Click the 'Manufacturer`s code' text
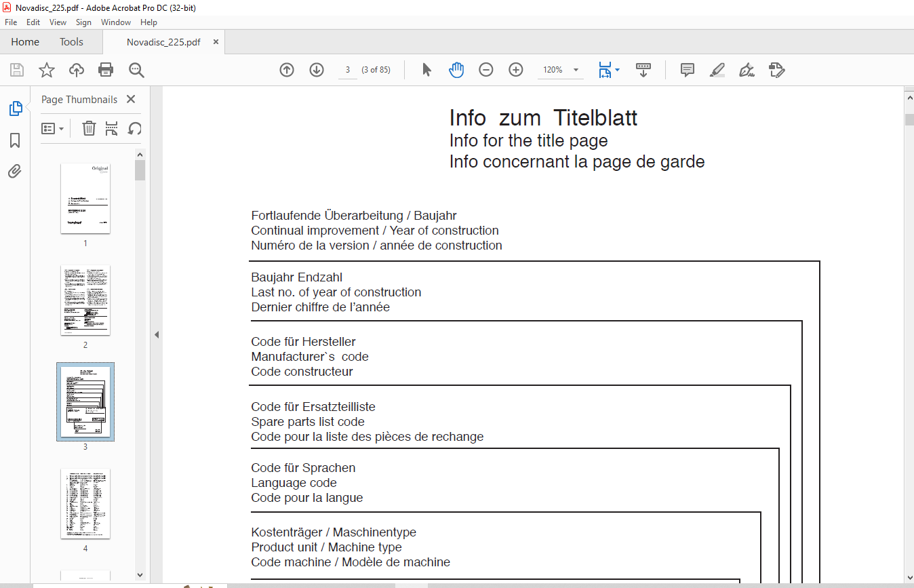Screen dimensions: 914x588 click(x=310, y=357)
